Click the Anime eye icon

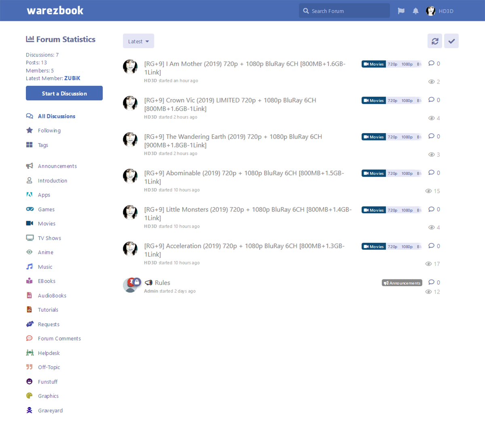(x=30, y=252)
